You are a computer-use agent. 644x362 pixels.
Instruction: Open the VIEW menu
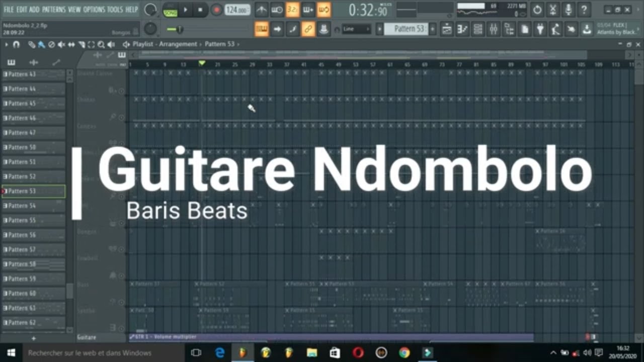(x=74, y=9)
